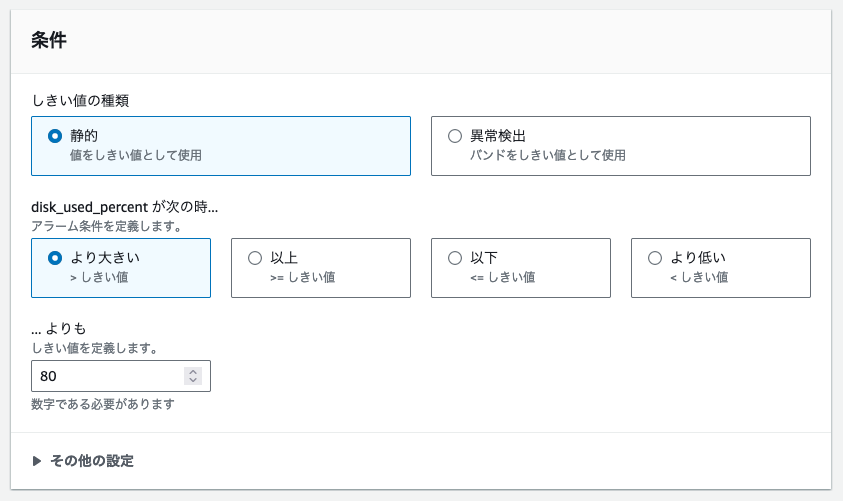The width and height of the screenshot is (843, 501).
Task: Click the しきい値の種類 section label
Action: point(80,101)
